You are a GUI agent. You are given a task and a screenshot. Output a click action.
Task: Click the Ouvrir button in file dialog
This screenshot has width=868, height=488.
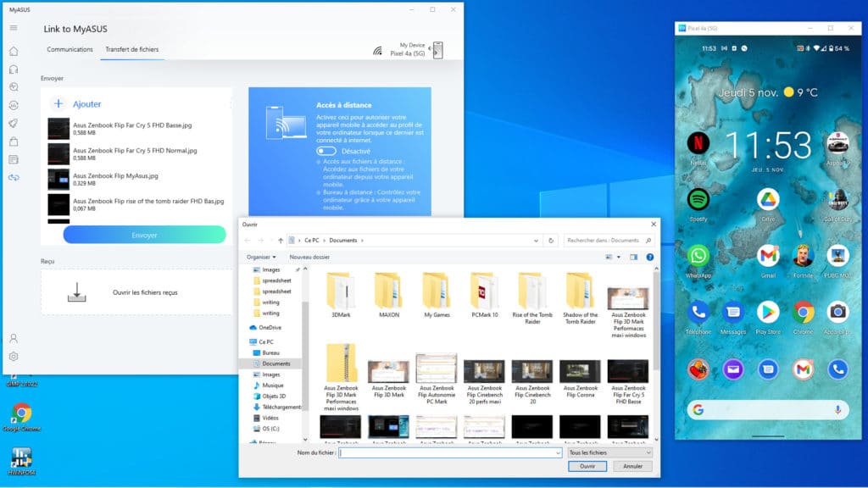[587, 467]
